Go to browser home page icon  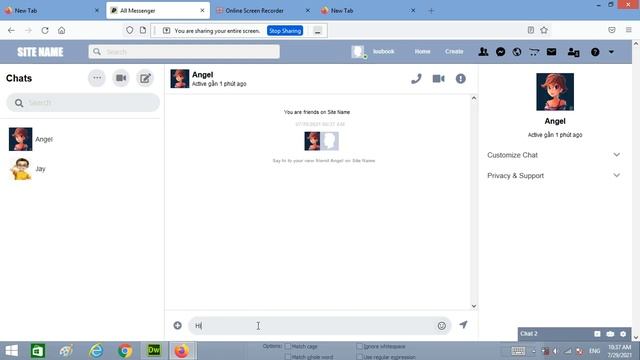(x=61, y=30)
